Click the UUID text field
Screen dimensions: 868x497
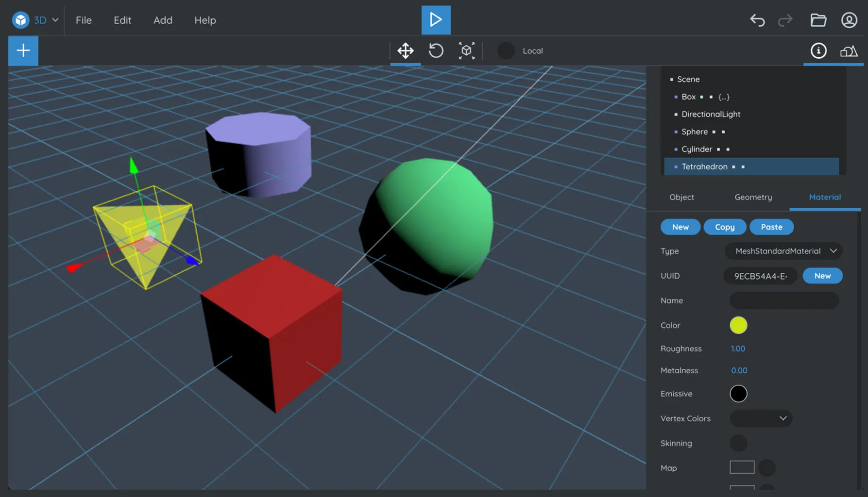point(760,276)
